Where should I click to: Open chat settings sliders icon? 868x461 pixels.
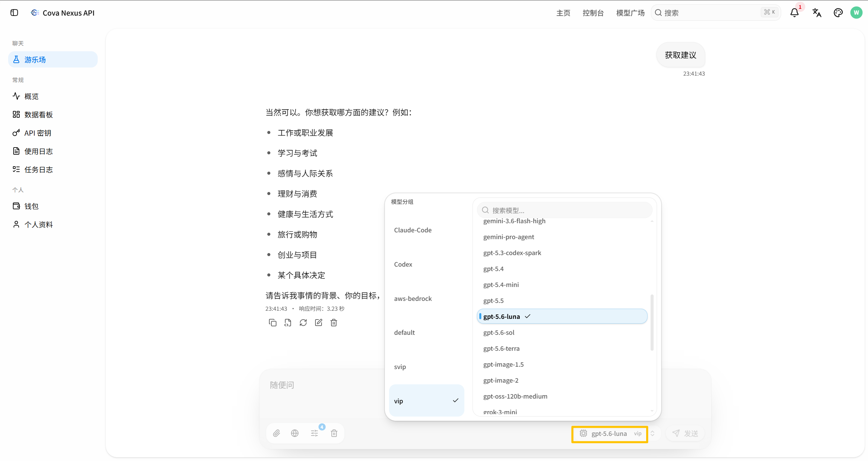coord(314,433)
